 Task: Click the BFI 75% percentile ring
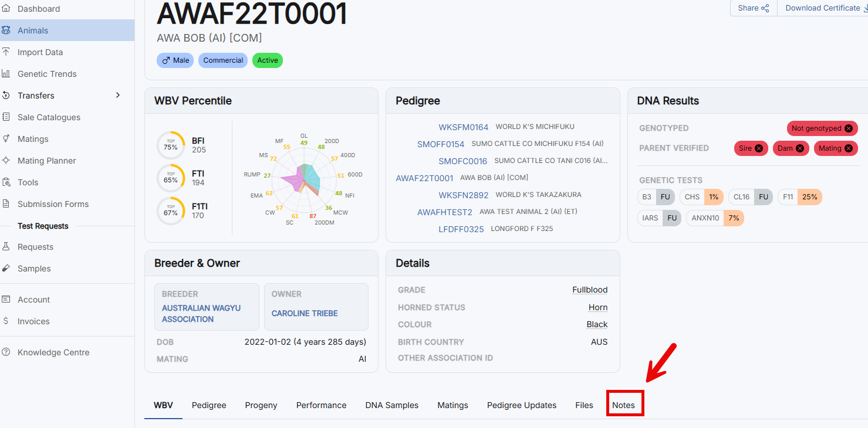pos(171,145)
